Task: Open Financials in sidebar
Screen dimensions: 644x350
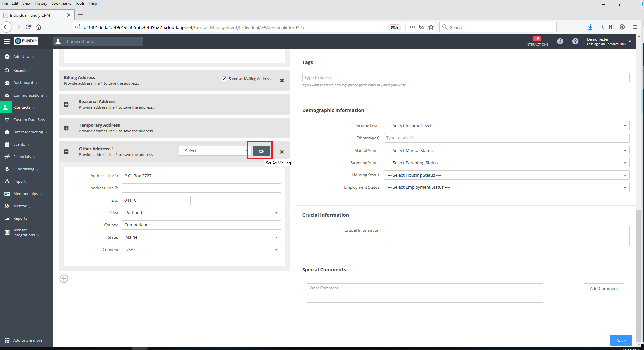Action: [x=22, y=157]
